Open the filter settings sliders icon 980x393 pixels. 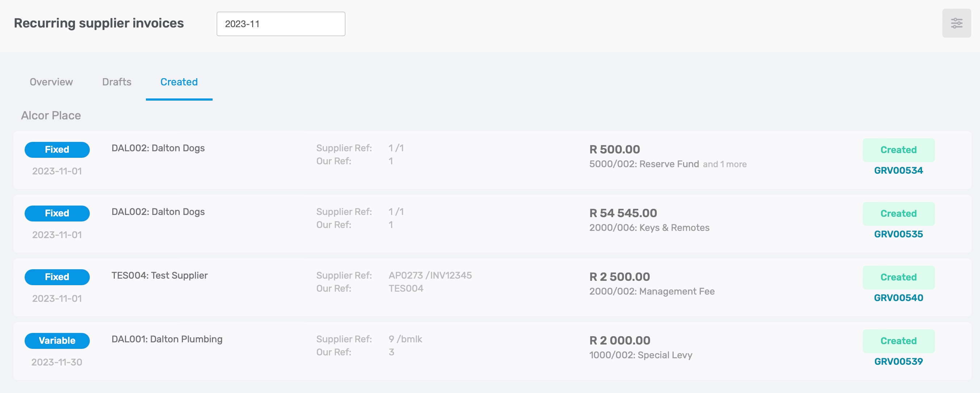956,23
